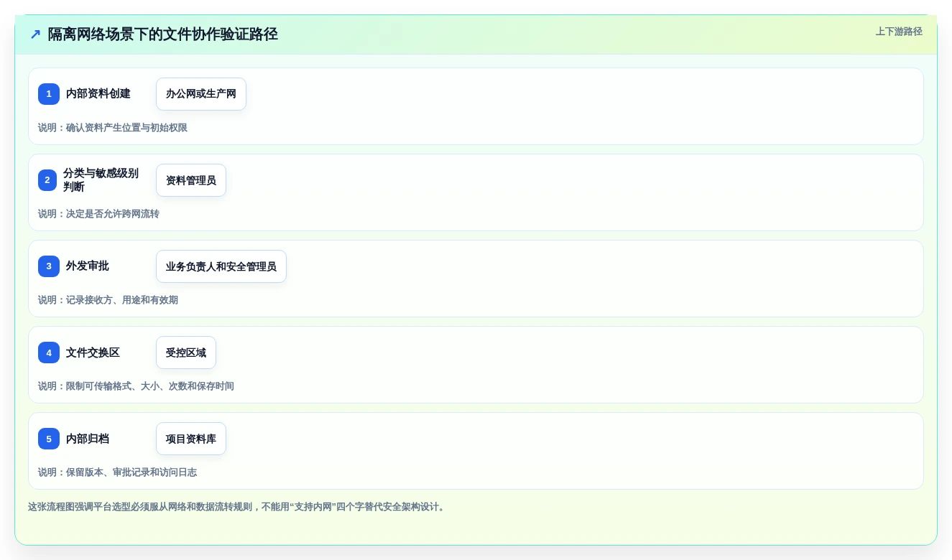Image resolution: width=952 pixels, height=560 pixels.
Task: Click the step title 外发审批
Action: point(88,266)
